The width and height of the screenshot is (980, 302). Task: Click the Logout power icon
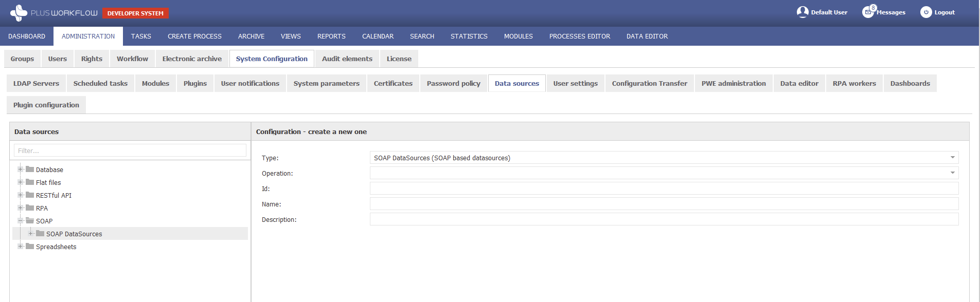(926, 12)
